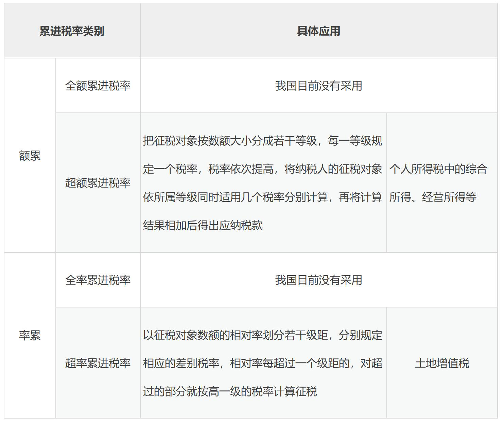Screen dimensions: 504x424
Task: Click the line starting with 定一个税率
Action: 262,169
